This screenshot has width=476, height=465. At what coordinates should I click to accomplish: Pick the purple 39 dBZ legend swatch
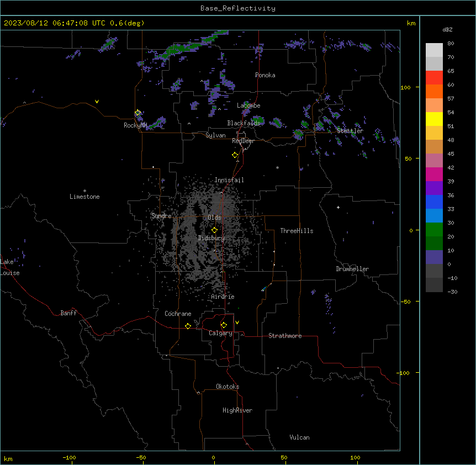434,188
